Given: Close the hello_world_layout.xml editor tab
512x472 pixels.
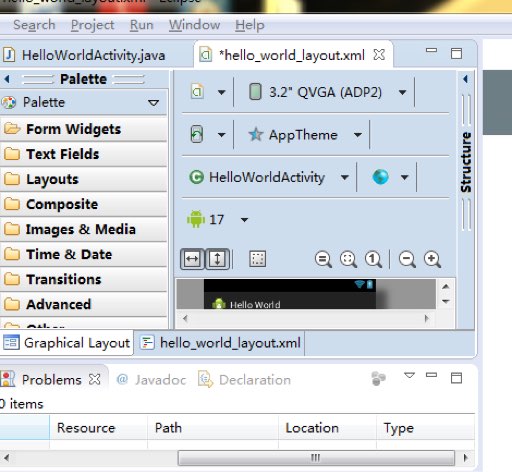Looking at the screenshot, I should pos(379,54).
